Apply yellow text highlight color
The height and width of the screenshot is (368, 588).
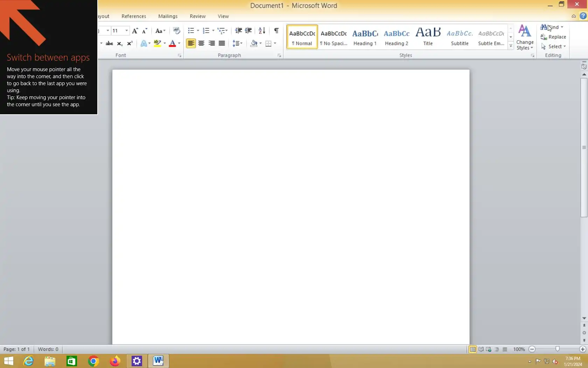coord(157,43)
